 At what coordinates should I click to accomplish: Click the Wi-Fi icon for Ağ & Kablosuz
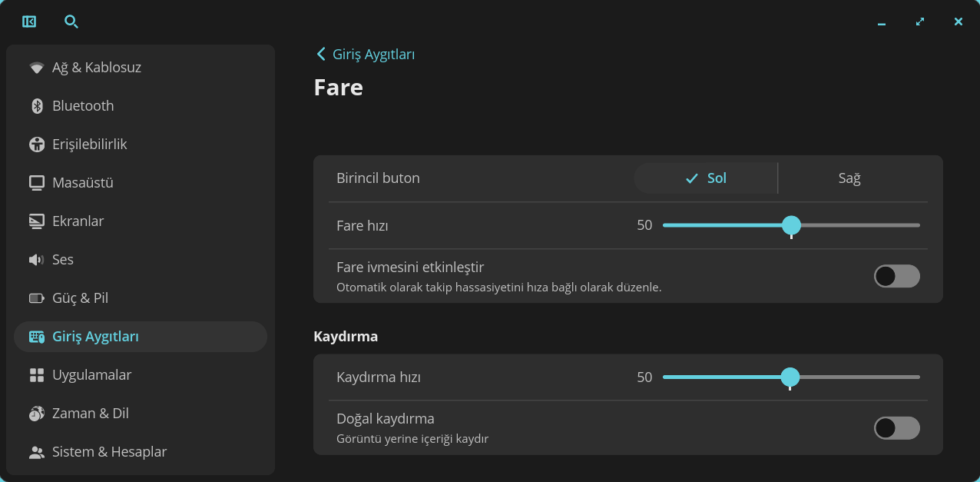coord(37,68)
